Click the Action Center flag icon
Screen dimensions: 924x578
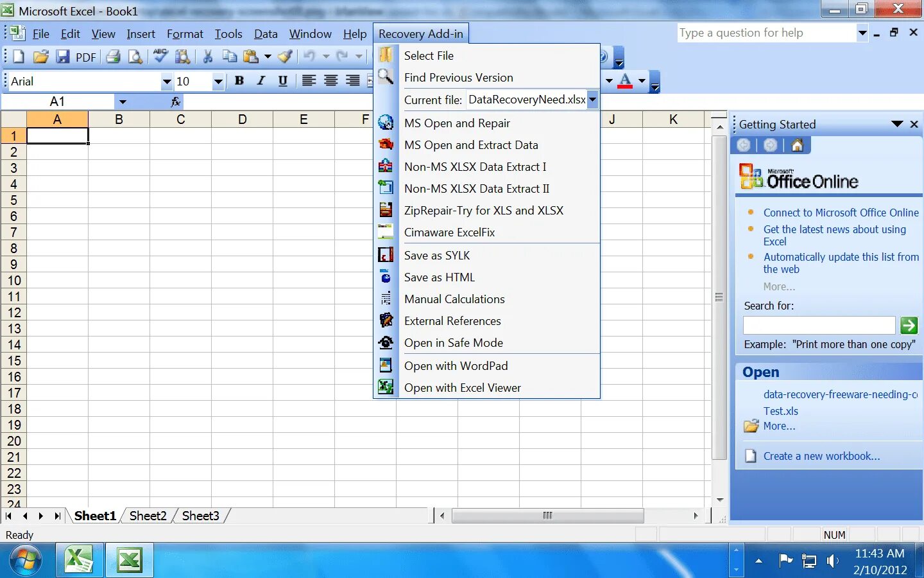point(785,561)
